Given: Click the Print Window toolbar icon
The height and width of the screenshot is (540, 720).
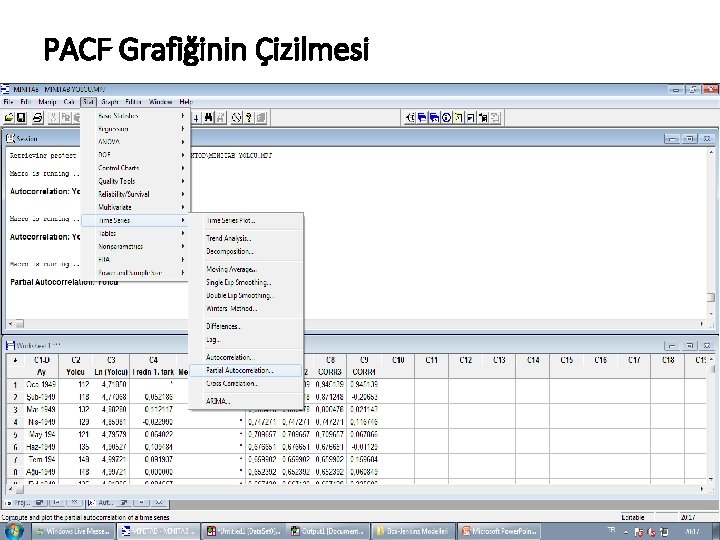Looking at the screenshot, I should coord(37,118).
